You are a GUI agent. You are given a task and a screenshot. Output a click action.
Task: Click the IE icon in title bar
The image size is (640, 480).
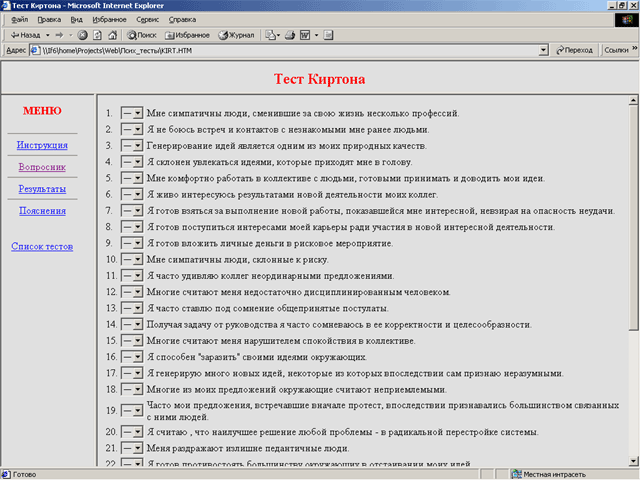6,5
